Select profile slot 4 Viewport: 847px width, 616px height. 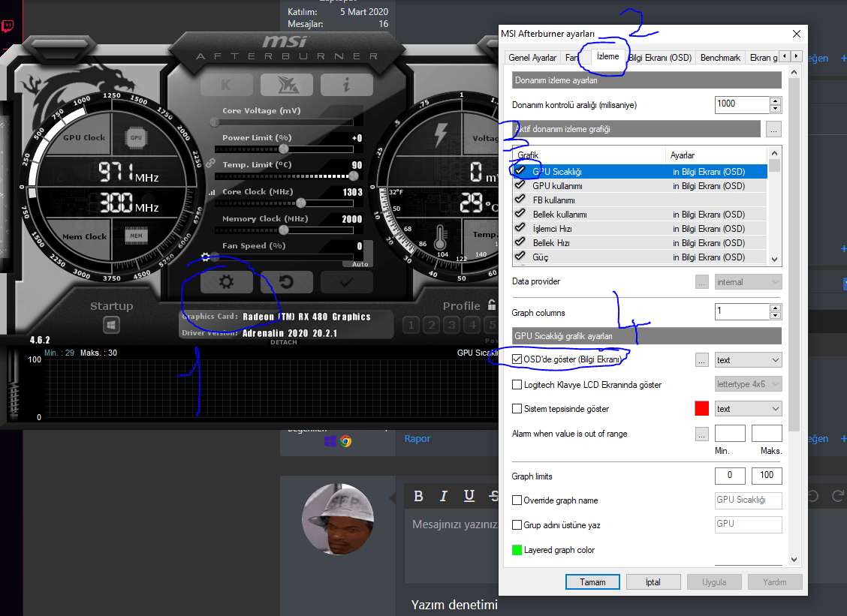[x=472, y=324]
